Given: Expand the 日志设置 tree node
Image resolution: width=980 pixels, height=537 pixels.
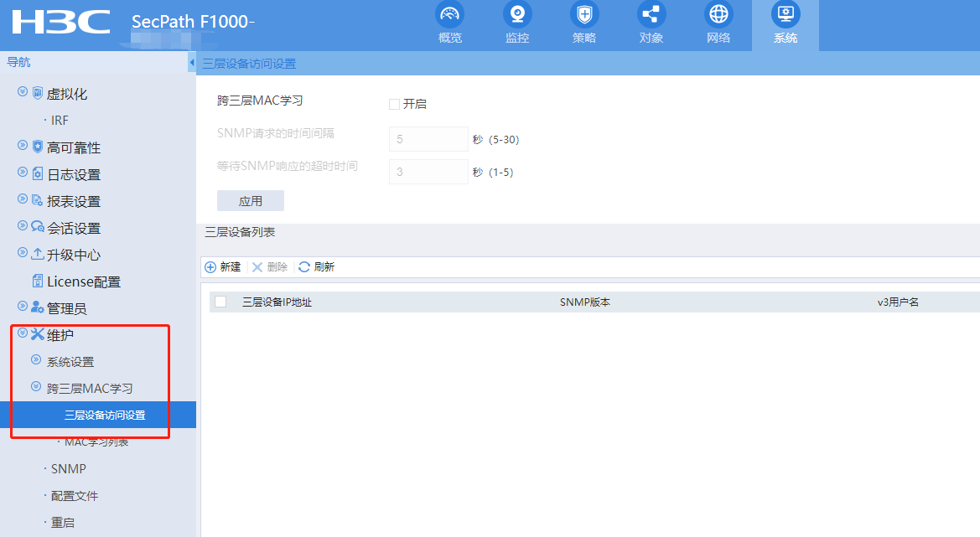Looking at the screenshot, I should tap(23, 173).
